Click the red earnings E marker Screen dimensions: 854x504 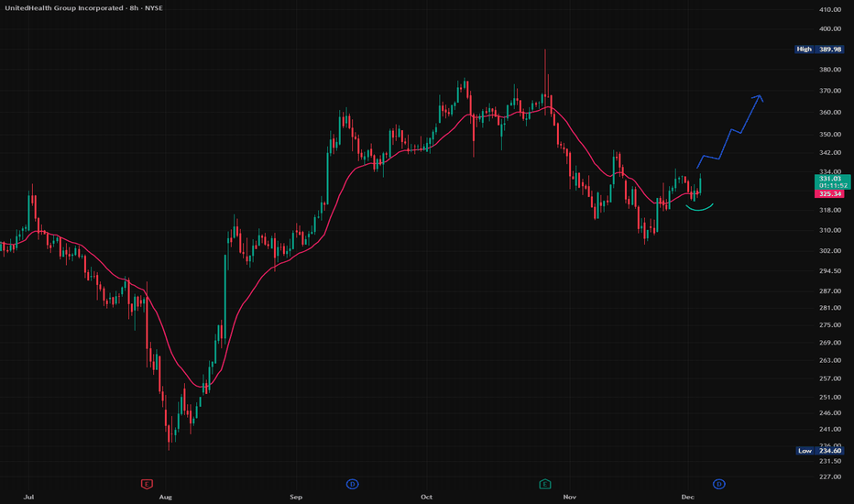tap(145, 483)
